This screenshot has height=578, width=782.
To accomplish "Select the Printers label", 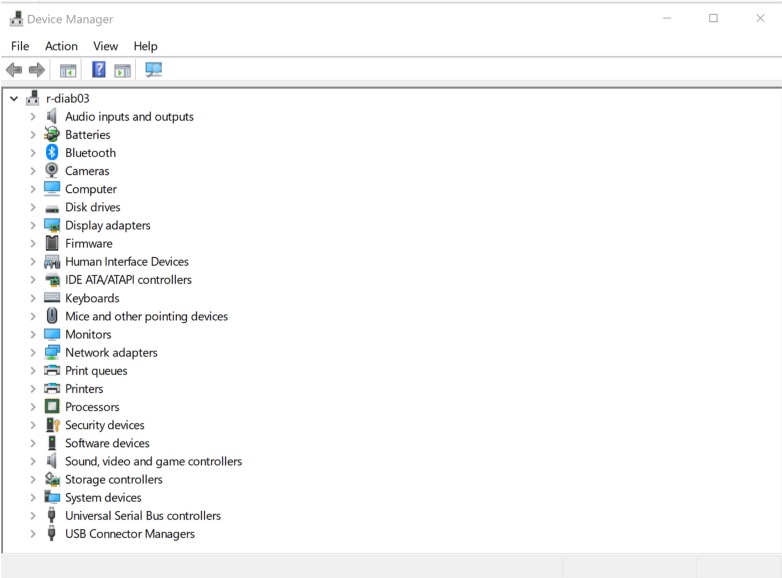I will (84, 388).
